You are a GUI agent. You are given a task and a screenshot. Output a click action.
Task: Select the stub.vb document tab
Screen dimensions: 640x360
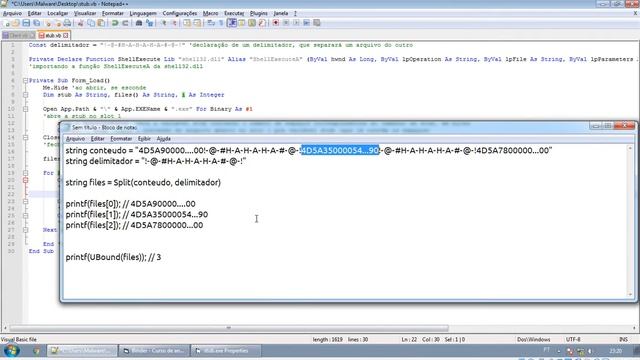(x=53, y=36)
